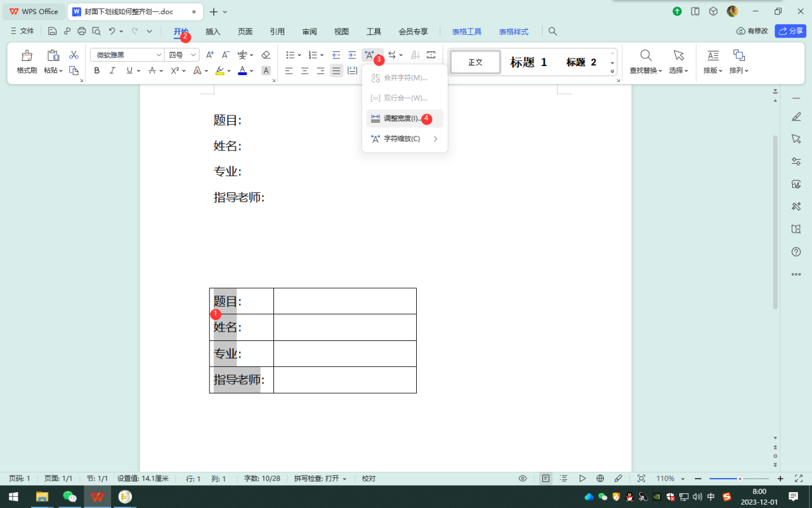Select justify alignment
The image size is (812, 508).
(x=336, y=70)
